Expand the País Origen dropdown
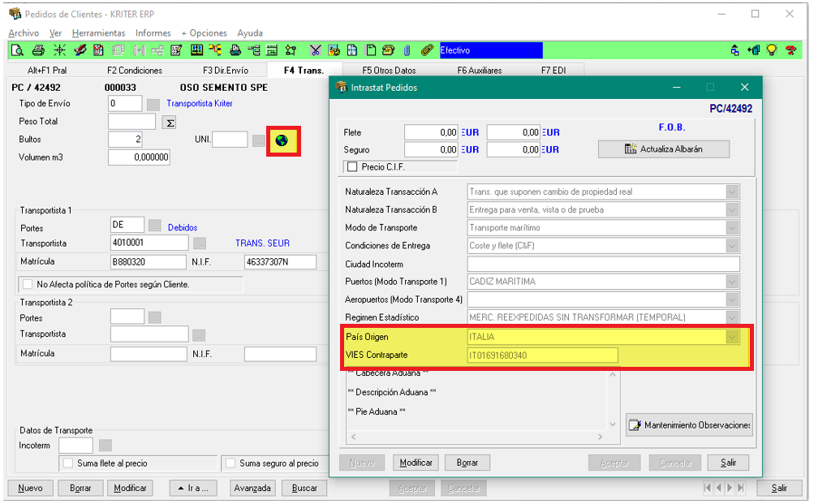814x504 pixels. (x=732, y=338)
